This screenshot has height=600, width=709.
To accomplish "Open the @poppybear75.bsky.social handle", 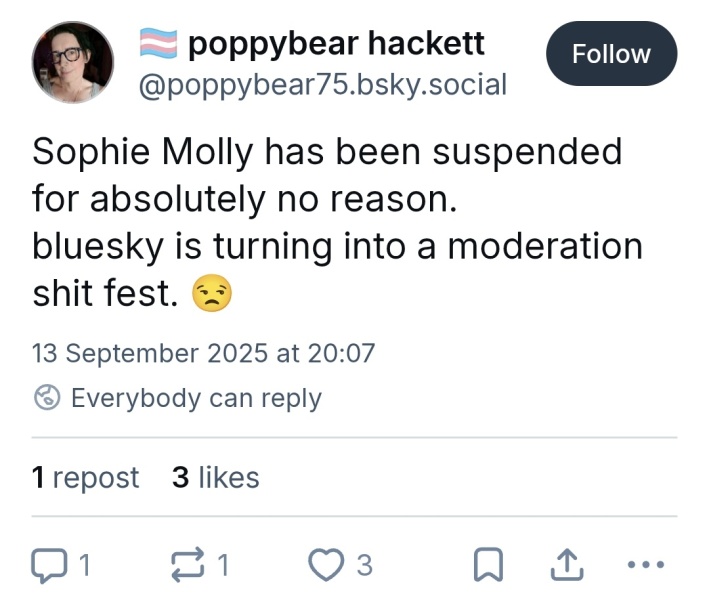I will coord(321,84).
